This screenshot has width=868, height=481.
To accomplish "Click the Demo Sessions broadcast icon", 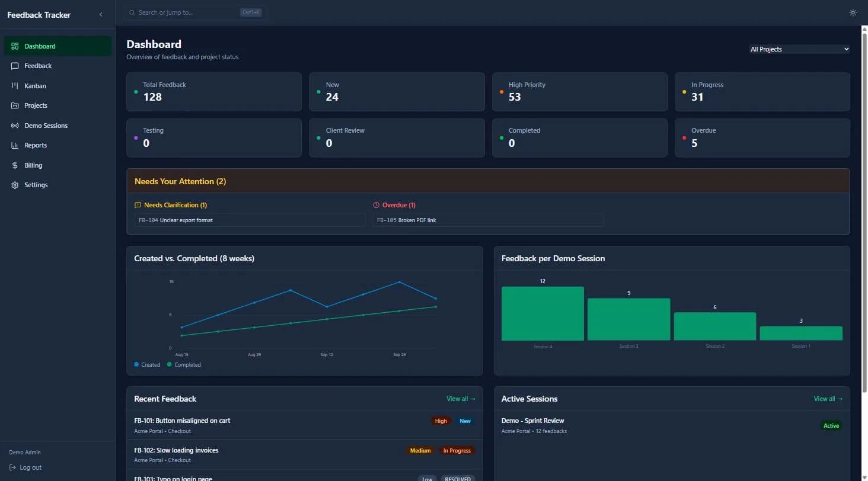I will (15, 126).
